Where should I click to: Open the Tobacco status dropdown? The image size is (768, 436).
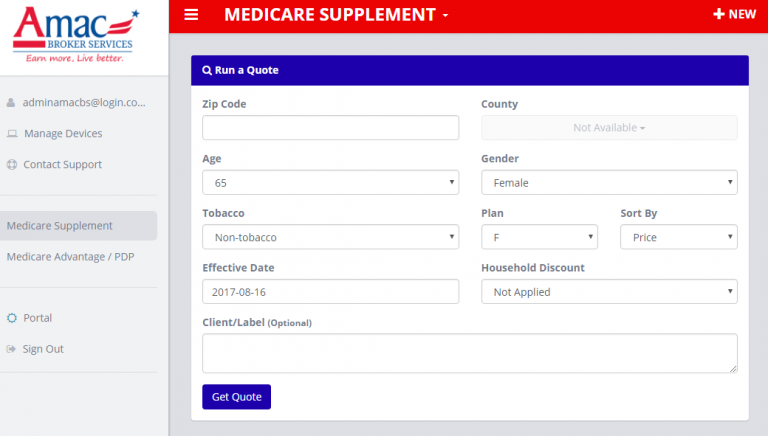click(x=330, y=237)
